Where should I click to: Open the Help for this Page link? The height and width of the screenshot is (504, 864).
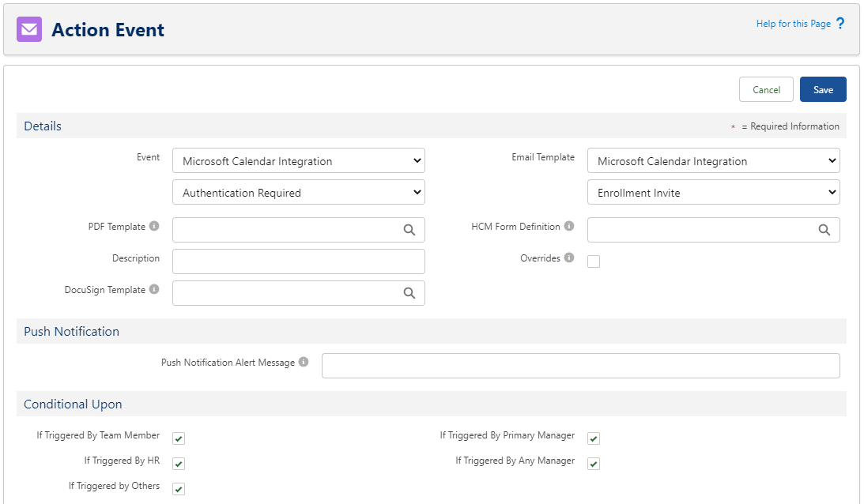(x=793, y=24)
